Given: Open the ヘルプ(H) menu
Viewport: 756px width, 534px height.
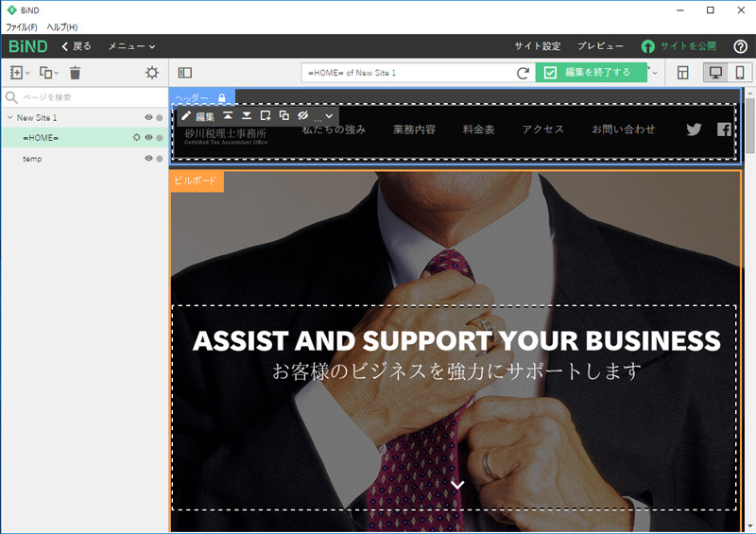Looking at the screenshot, I should pos(62,27).
